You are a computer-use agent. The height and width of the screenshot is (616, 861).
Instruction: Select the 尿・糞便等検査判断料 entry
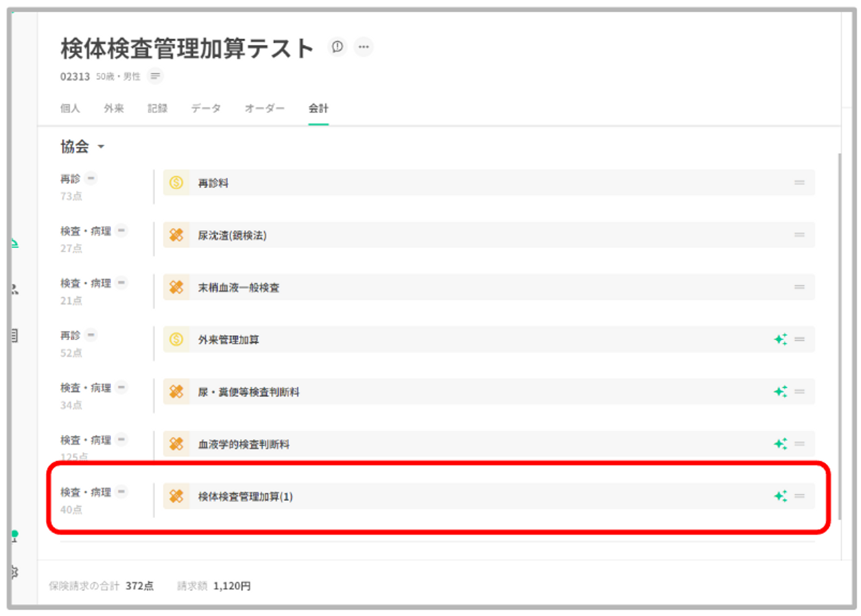click(248, 392)
